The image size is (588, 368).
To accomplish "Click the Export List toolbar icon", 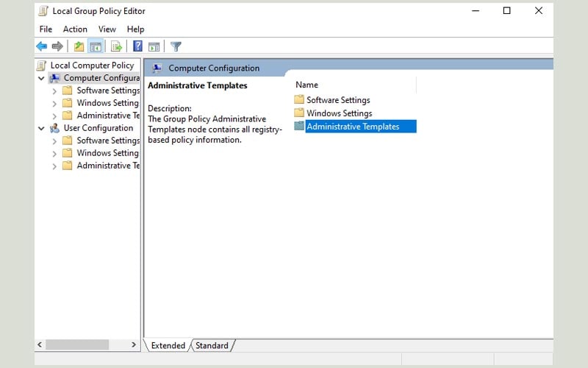I will 116,46.
